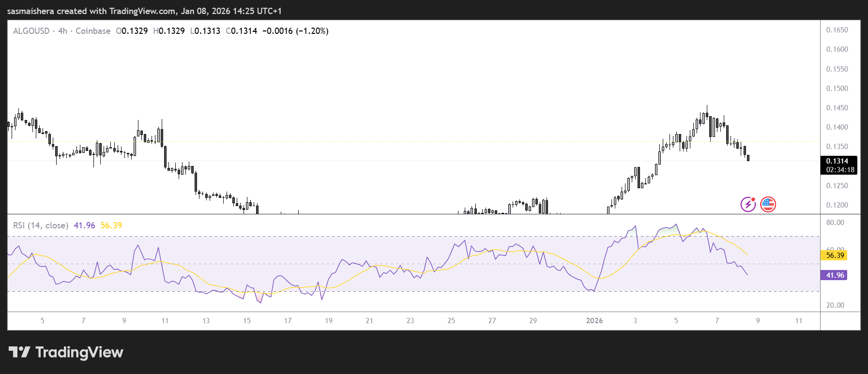Click date 17 on the time axis
The height and width of the screenshot is (374, 868).
(x=288, y=321)
